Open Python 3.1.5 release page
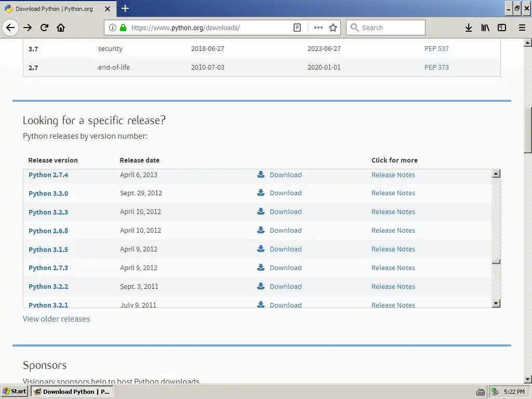This screenshot has height=399, width=532. click(x=48, y=249)
